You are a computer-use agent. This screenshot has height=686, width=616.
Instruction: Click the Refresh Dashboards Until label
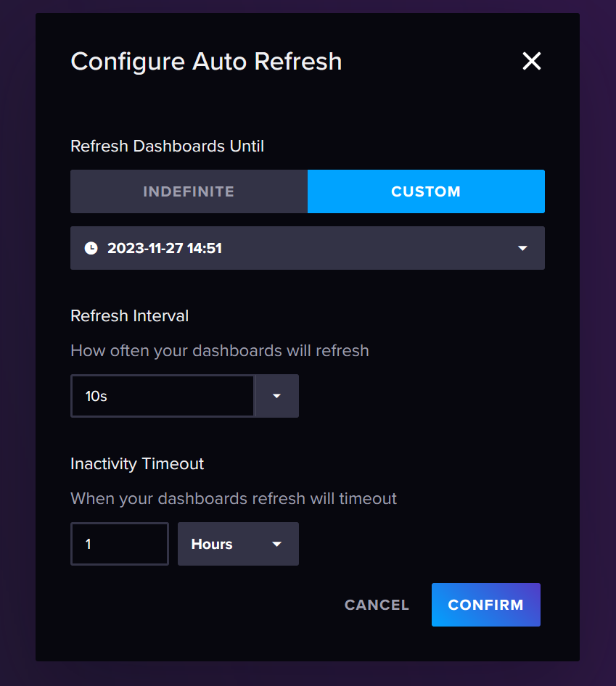pyautogui.click(x=168, y=146)
